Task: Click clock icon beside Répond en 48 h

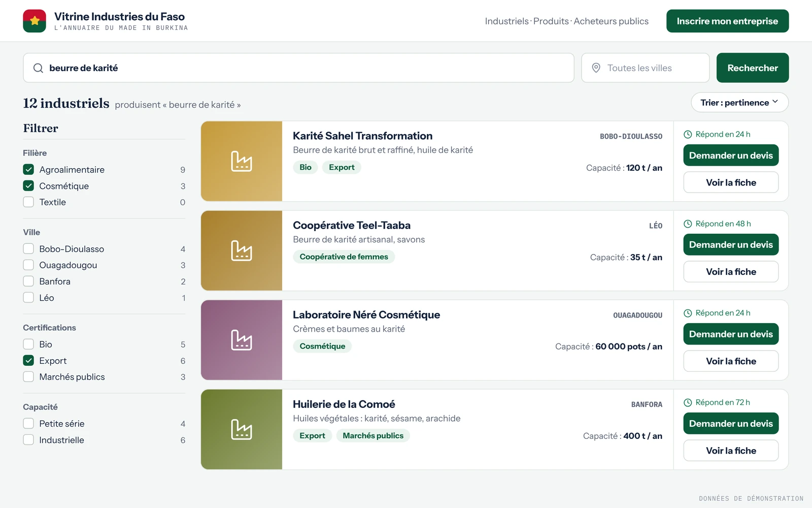Action: coord(688,224)
